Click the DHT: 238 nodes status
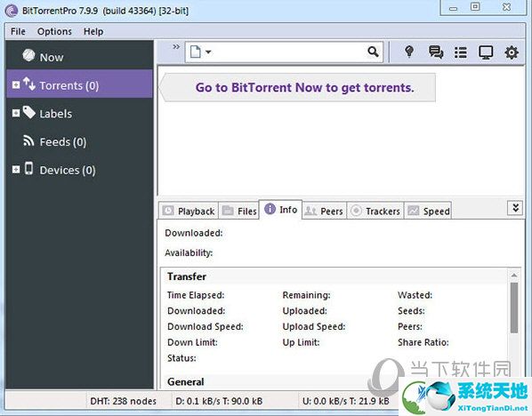This screenshot has height=416, width=532. (x=123, y=401)
